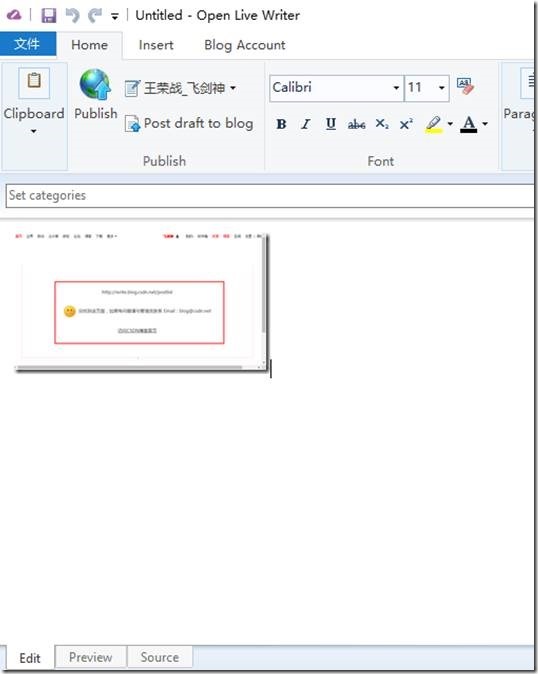Open the font color dropdown arrow
Image resolution: width=538 pixels, height=674 pixels.
[485, 124]
